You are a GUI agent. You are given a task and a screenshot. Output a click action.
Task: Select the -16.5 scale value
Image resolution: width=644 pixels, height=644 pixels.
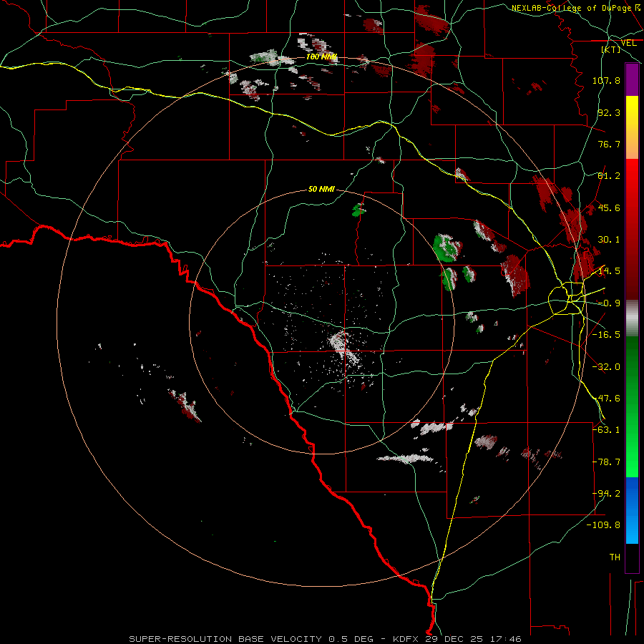606,335
